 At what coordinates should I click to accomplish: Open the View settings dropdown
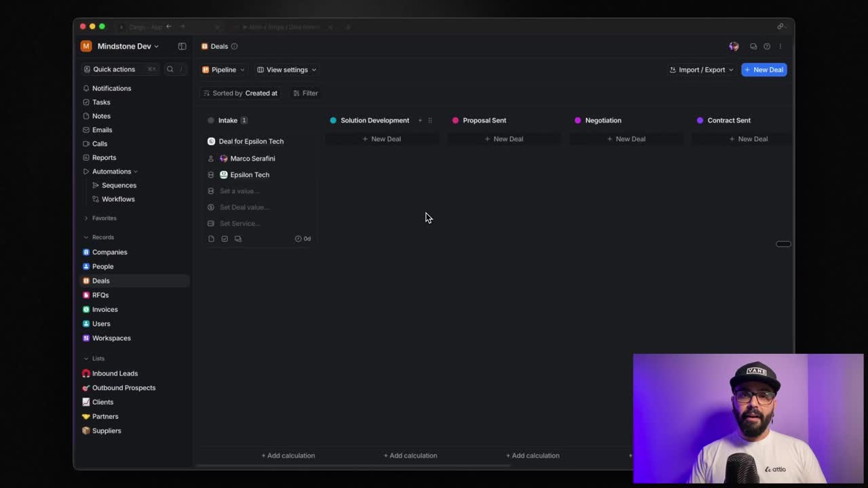[287, 70]
